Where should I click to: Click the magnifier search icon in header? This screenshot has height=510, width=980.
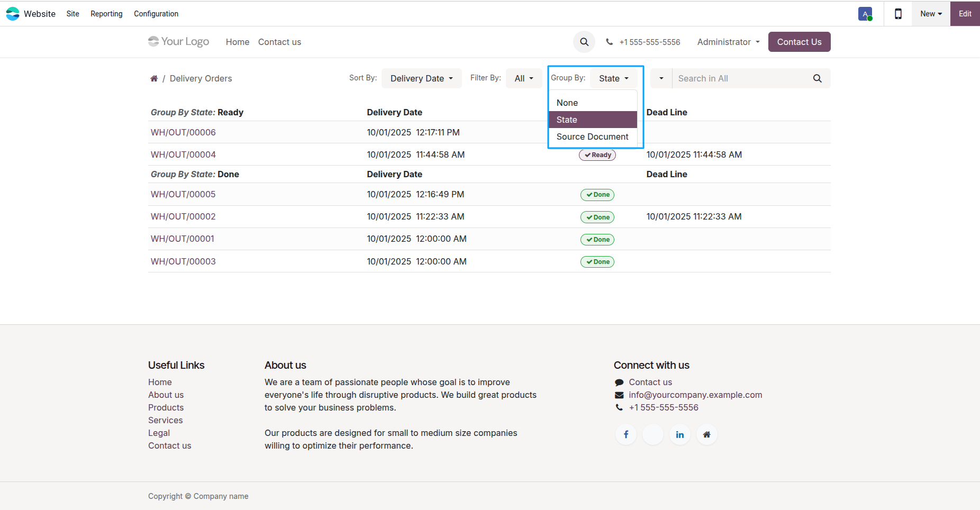pyautogui.click(x=584, y=42)
